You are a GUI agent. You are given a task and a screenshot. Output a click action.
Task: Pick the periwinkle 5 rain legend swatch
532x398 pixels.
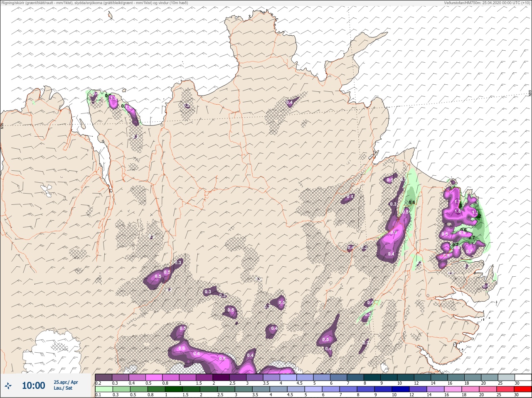[313, 390]
